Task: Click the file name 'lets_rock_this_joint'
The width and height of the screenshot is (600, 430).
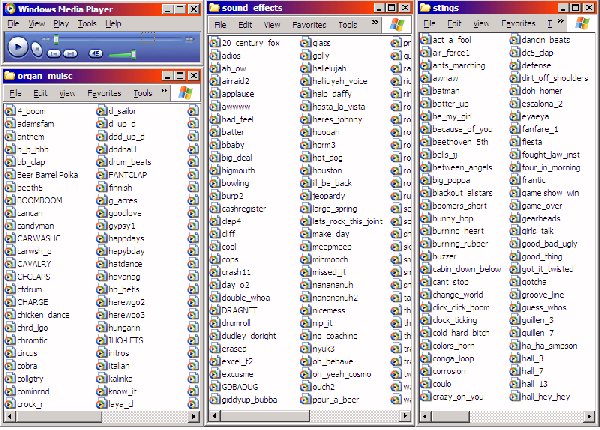Action: coord(347,221)
